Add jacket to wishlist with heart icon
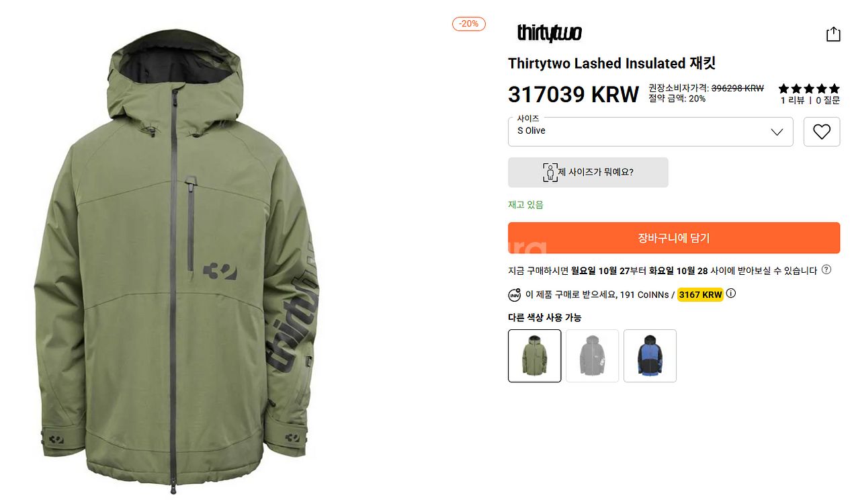Viewport: 854px width, 504px height. 822,132
